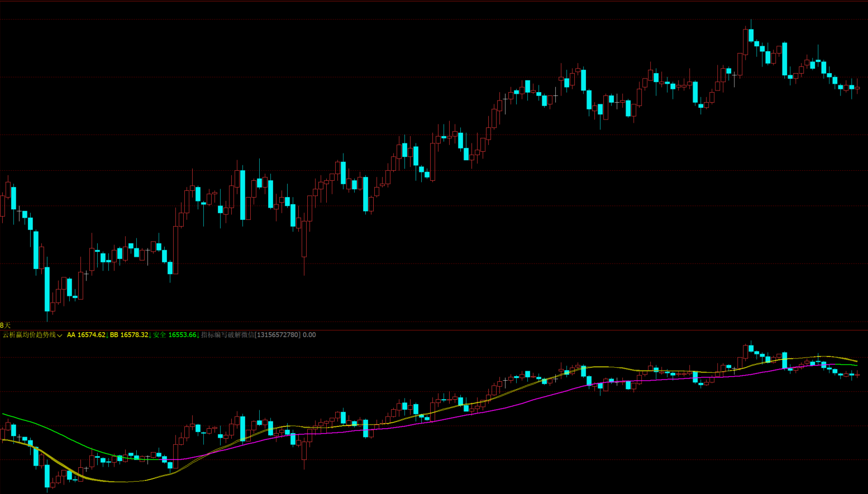Select the highest peak candlestick in main chart

tap(751, 35)
